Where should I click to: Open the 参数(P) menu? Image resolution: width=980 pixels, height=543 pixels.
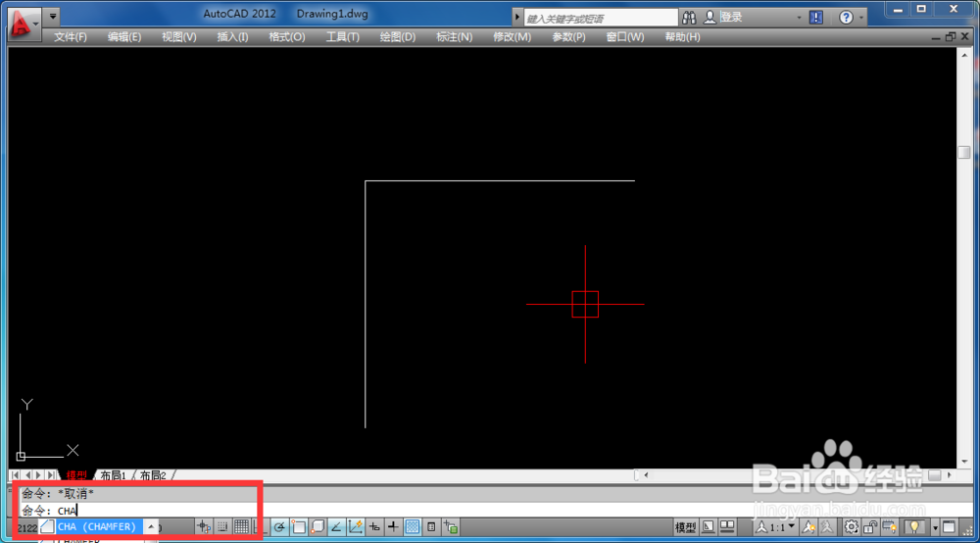(x=568, y=37)
